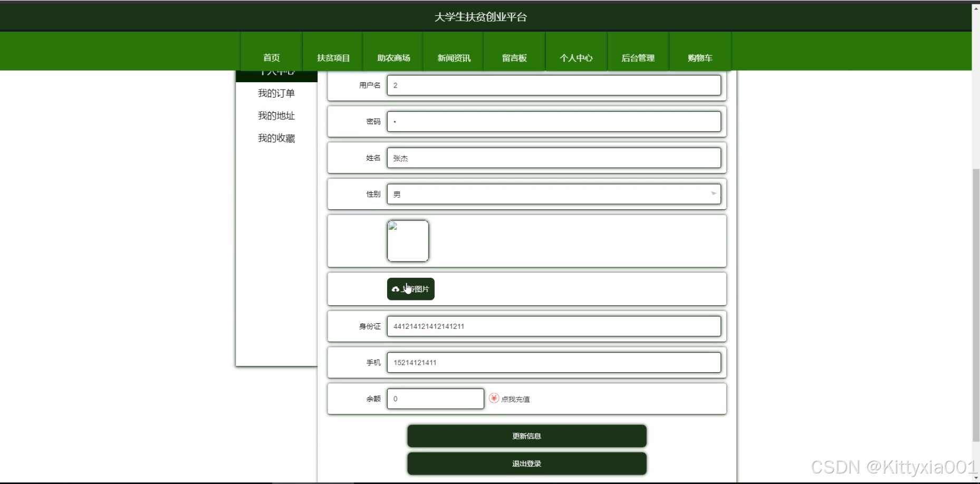Image resolution: width=980 pixels, height=484 pixels.
Task: Click the cloud upload icon on 上传图片 button
Action: [396, 289]
